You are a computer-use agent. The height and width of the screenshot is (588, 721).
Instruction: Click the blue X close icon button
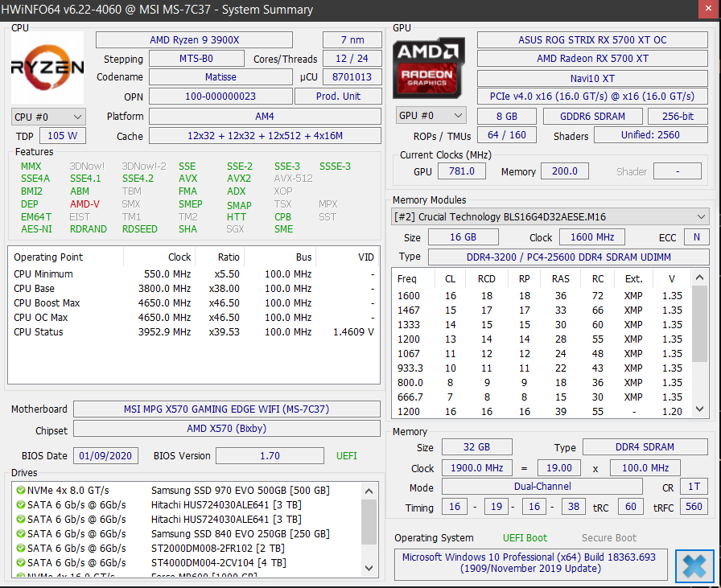694,565
